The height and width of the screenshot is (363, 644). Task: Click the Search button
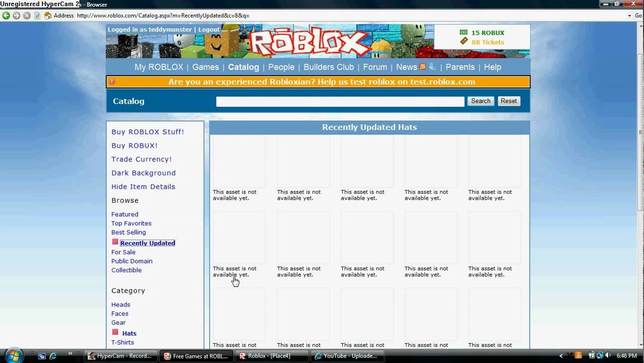pyautogui.click(x=480, y=101)
